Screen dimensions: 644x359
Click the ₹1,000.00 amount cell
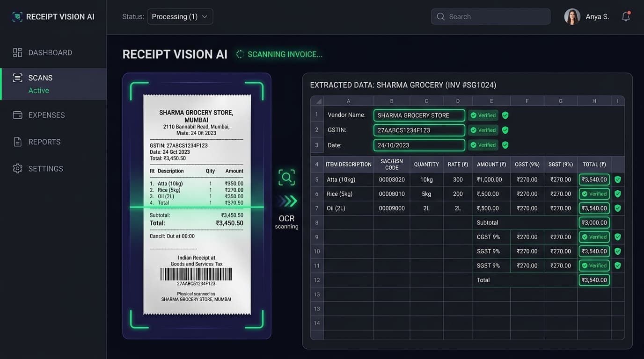coord(491,179)
